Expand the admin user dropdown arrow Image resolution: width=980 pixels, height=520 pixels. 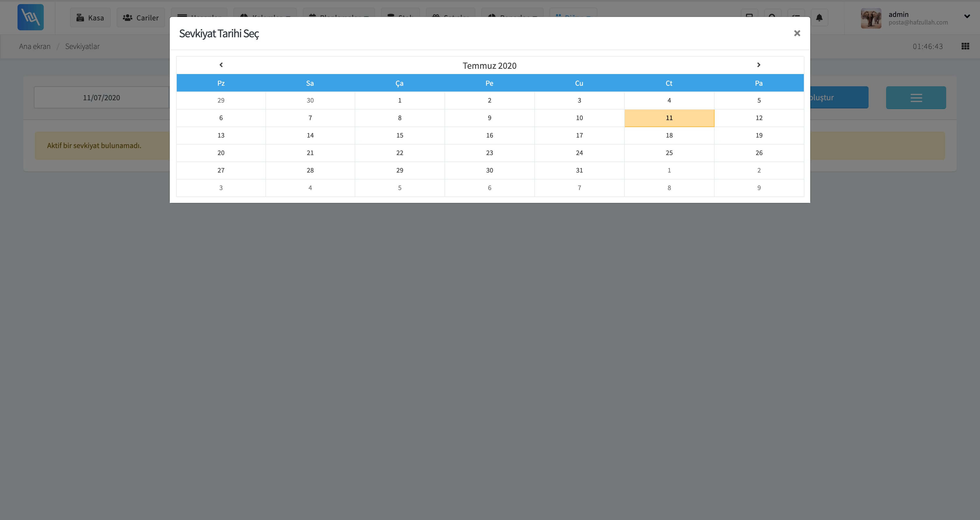pyautogui.click(x=967, y=16)
